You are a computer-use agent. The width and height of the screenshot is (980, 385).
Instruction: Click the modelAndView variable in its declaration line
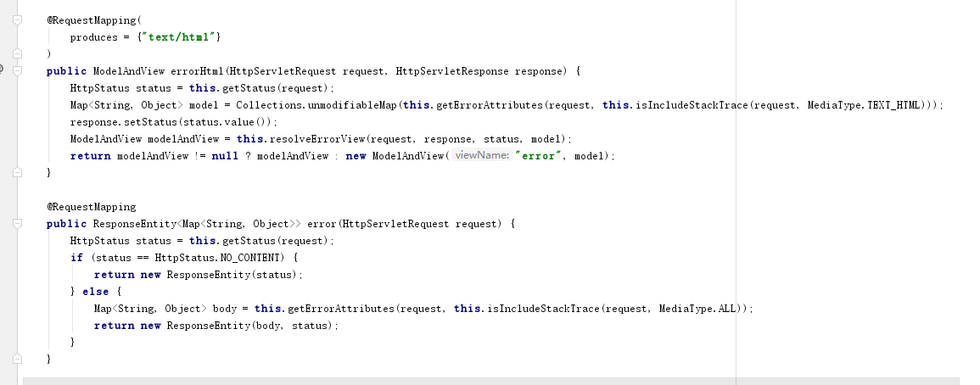[184, 139]
